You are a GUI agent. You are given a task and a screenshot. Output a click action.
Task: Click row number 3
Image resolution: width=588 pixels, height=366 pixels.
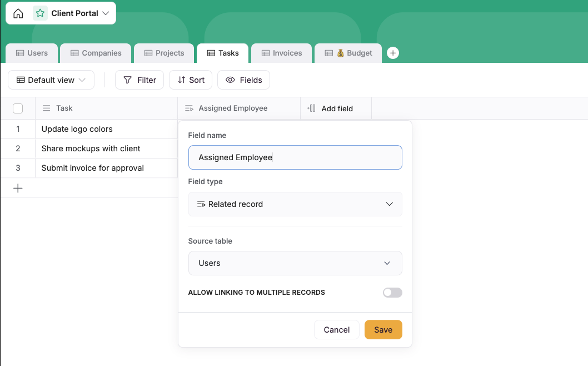(18, 168)
